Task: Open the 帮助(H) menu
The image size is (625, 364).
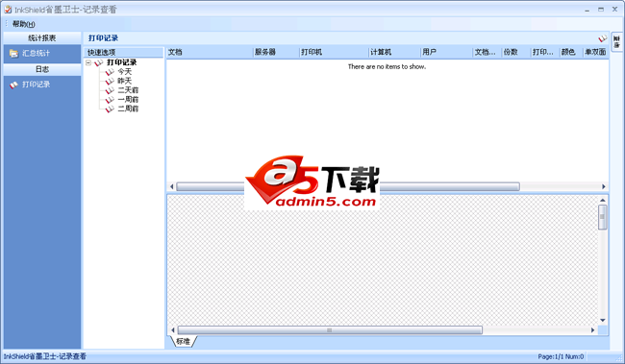Action: [23, 24]
